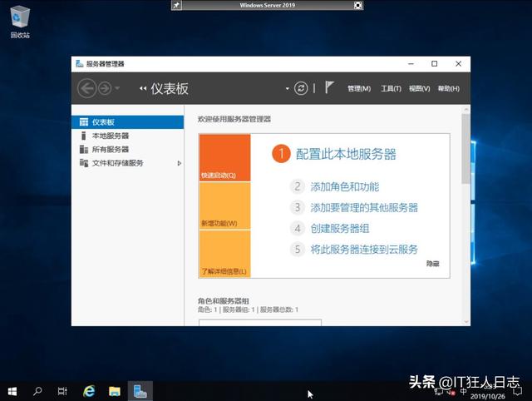Click the refresh icon in the header
Viewport: 532px width, 401px height.
[301, 88]
